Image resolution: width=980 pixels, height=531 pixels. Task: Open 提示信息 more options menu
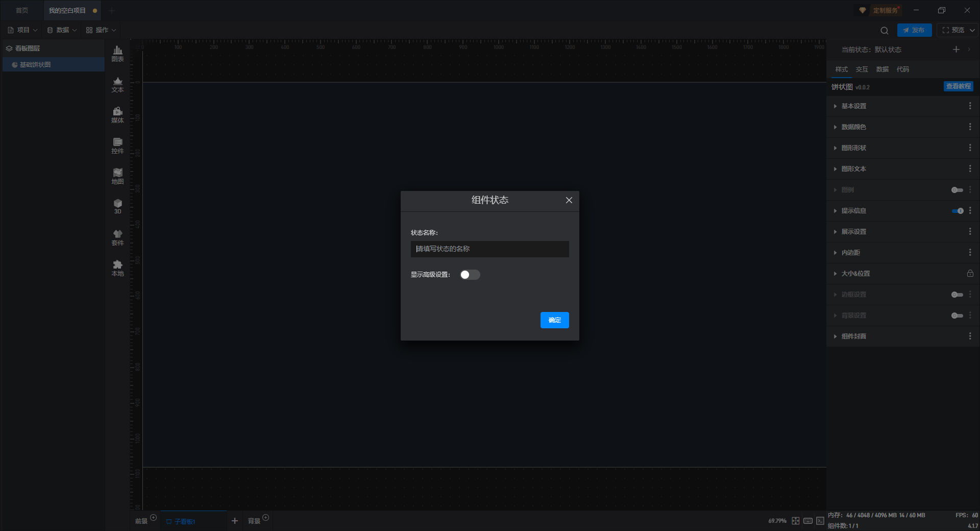coord(970,210)
